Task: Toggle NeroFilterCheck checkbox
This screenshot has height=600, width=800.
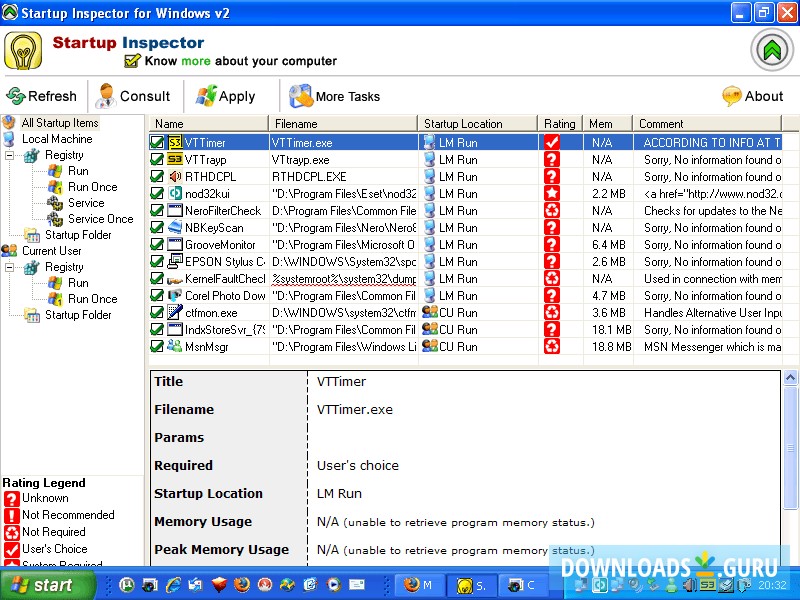Action: click(x=157, y=211)
